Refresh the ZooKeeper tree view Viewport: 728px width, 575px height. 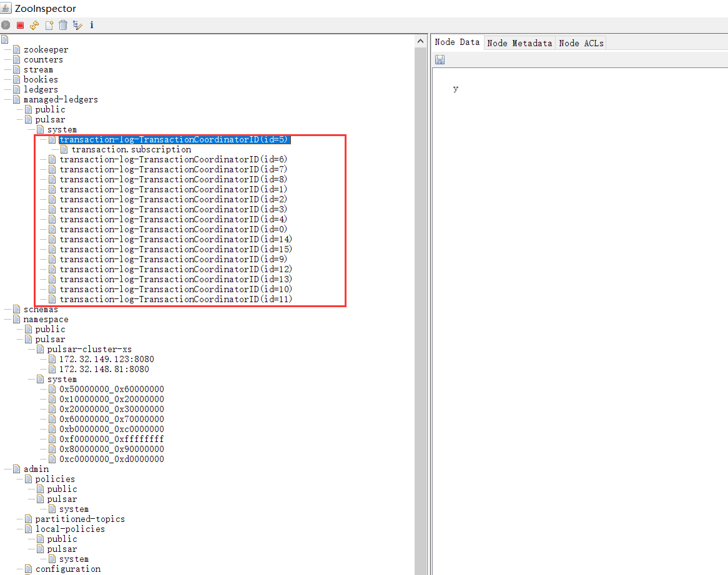point(34,25)
